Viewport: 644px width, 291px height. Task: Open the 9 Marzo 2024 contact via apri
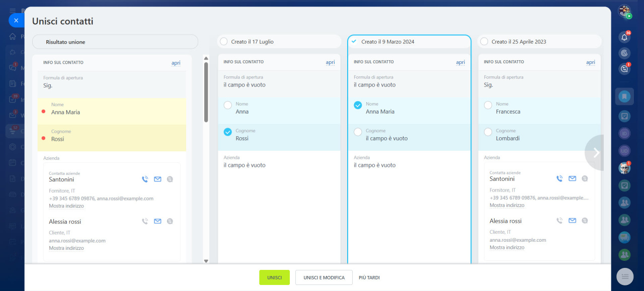(x=460, y=62)
